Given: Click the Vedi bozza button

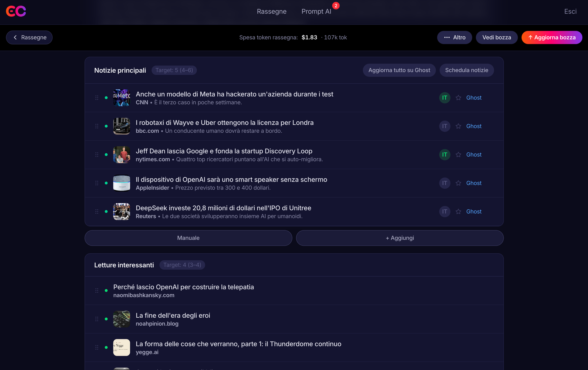Looking at the screenshot, I should click(x=497, y=37).
